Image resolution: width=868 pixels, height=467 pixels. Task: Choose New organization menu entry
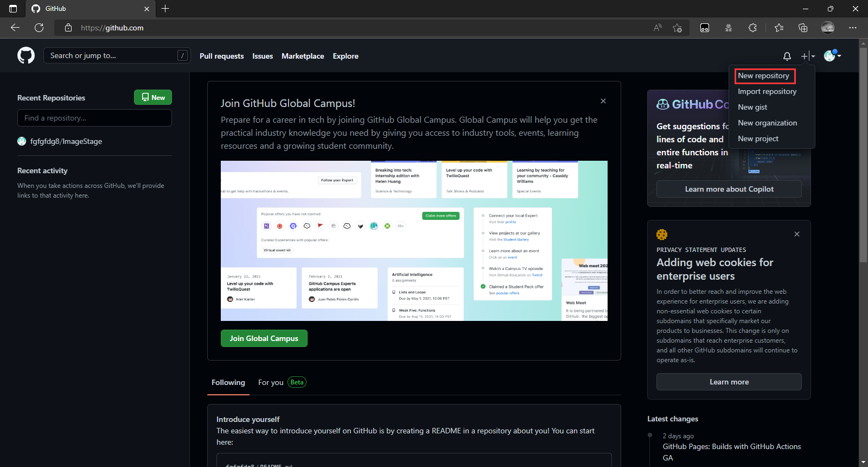click(767, 123)
